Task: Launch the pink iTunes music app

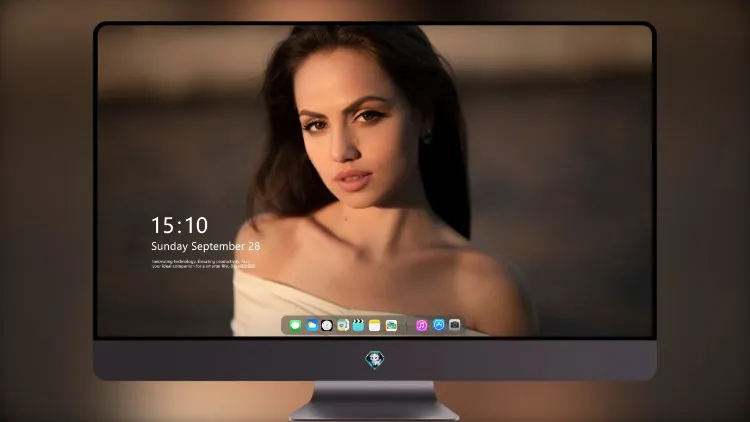Action: tap(421, 325)
